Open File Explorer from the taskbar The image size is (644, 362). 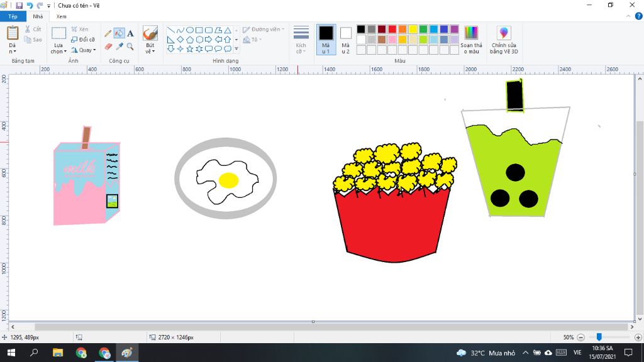point(57,353)
